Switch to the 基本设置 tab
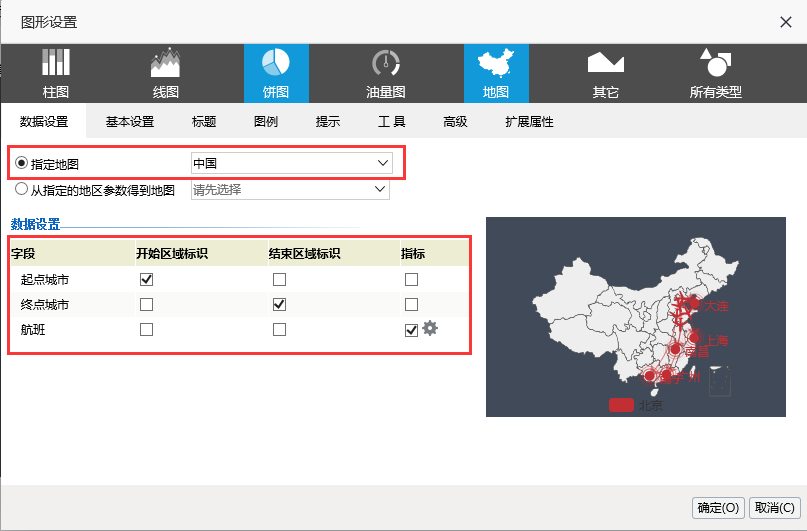The image size is (807, 531). pos(130,121)
